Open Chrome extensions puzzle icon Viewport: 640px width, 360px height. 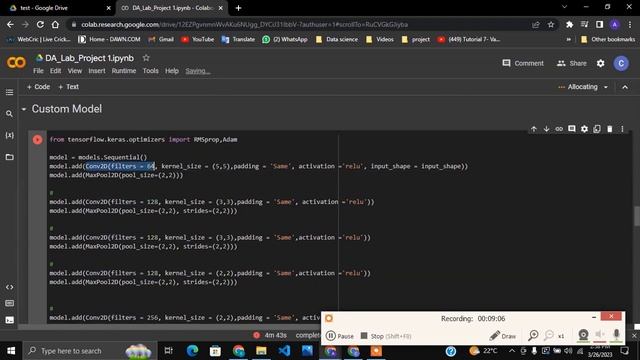pos(569,24)
